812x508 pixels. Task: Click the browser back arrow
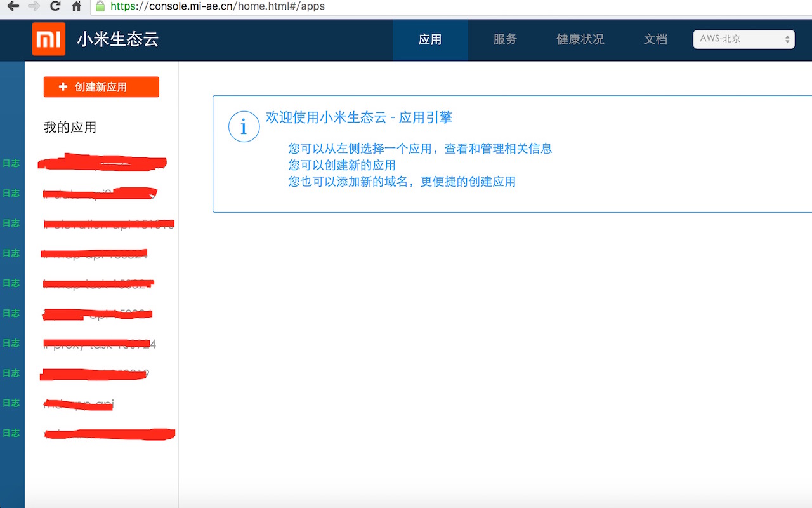click(13, 7)
